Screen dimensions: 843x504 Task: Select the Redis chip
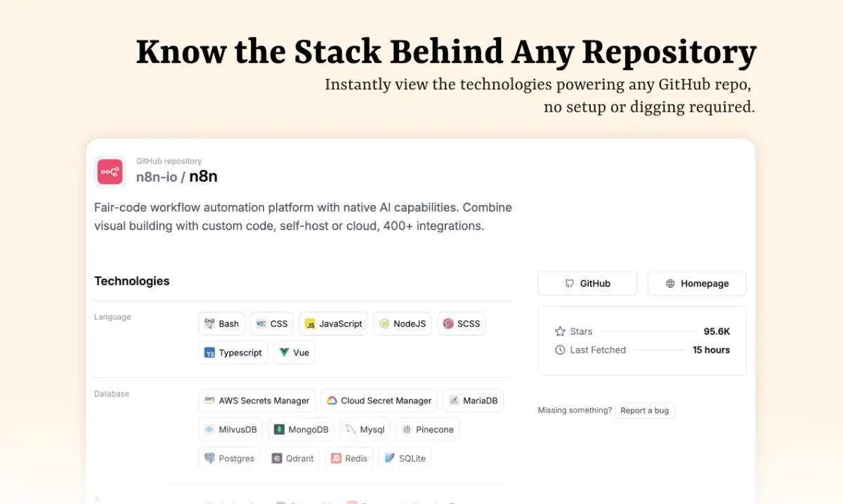(349, 458)
